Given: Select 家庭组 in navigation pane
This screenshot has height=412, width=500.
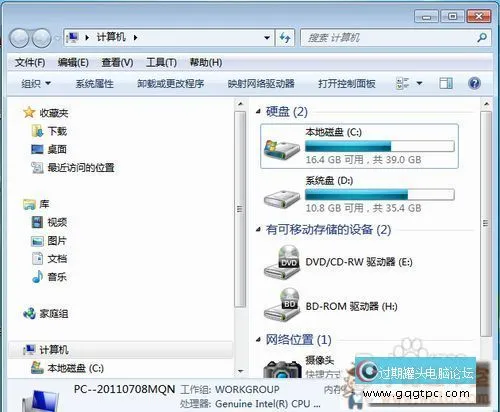Looking at the screenshot, I should coord(46,313).
